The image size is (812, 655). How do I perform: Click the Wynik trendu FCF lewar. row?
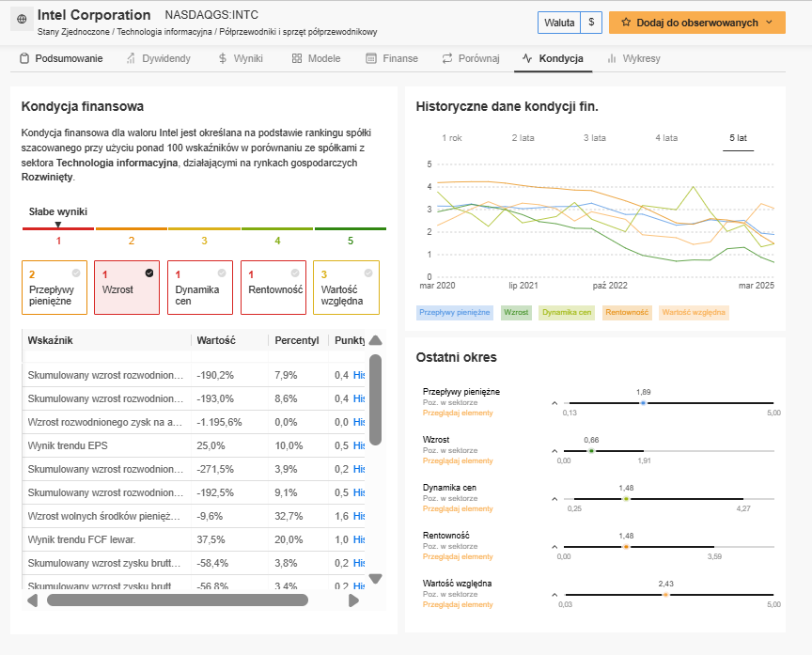[x=194, y=539]
